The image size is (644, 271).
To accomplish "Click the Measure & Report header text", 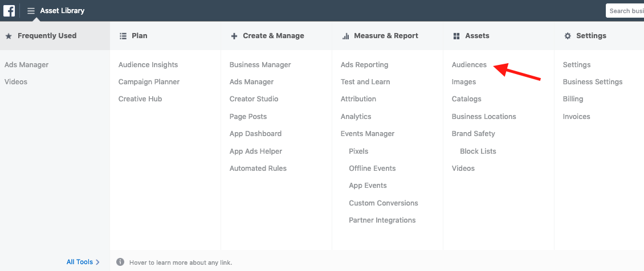I will click(386, 36).
